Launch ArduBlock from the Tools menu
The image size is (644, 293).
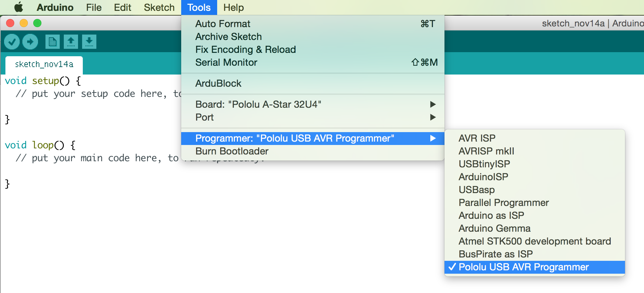(313, 83)
